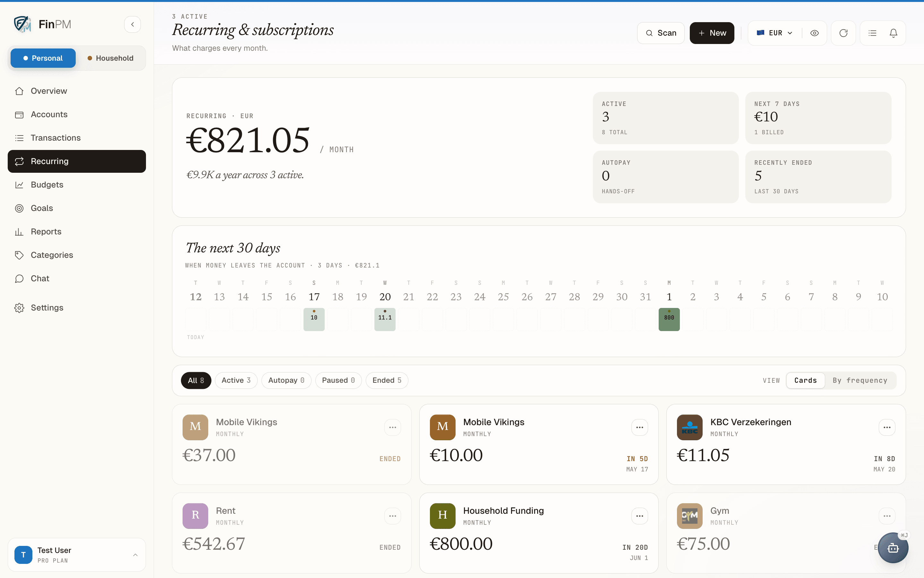
Task: Go to Transactions in the sidebar
Action: pyautogui.click(x=77, y=138)
